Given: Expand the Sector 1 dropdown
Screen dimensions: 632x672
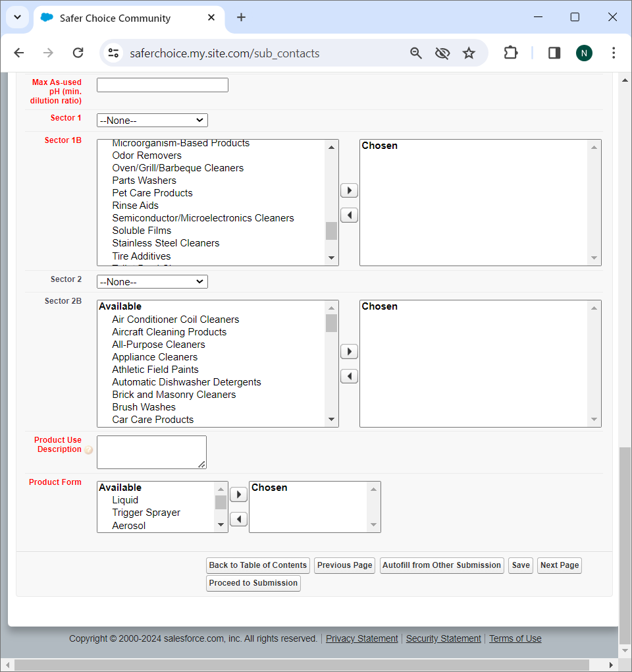Looking at the screenshot, I should pos(152,121).
